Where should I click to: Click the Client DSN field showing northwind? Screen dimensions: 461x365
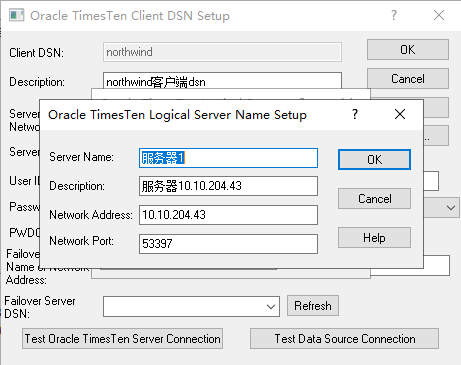coord(222,52)
